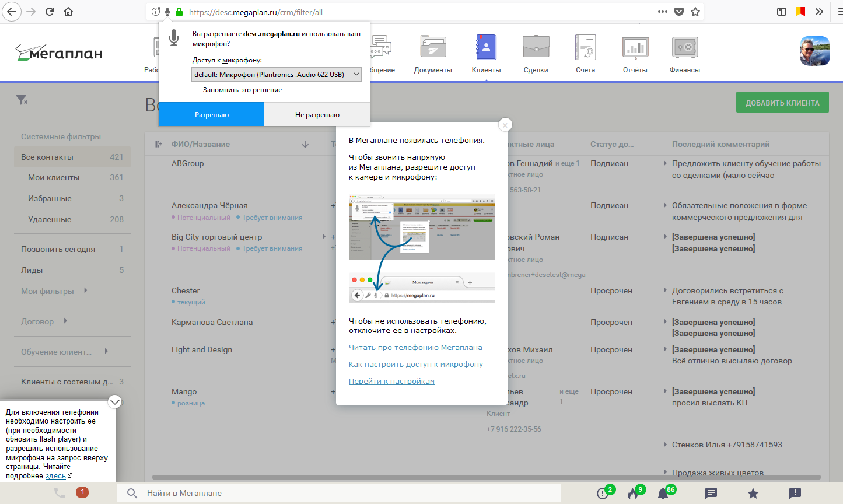
Task: Open user profile avatar
Action: [815, 51]
